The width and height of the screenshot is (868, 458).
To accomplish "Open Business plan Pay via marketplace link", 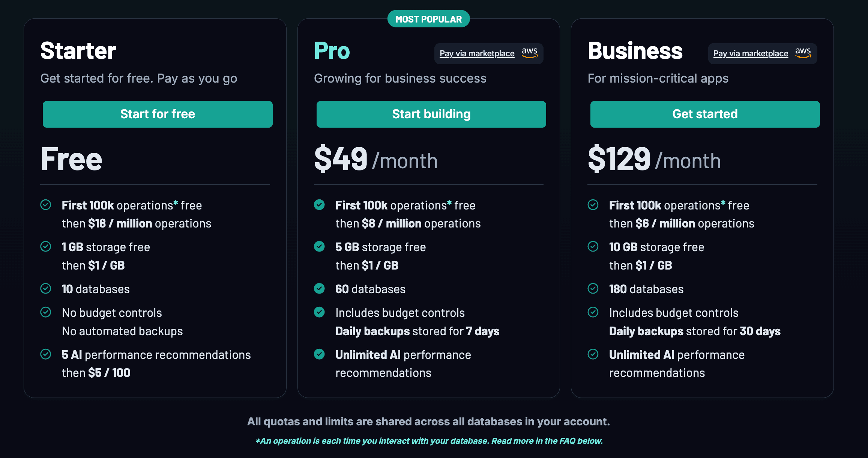I will point(751,54).
